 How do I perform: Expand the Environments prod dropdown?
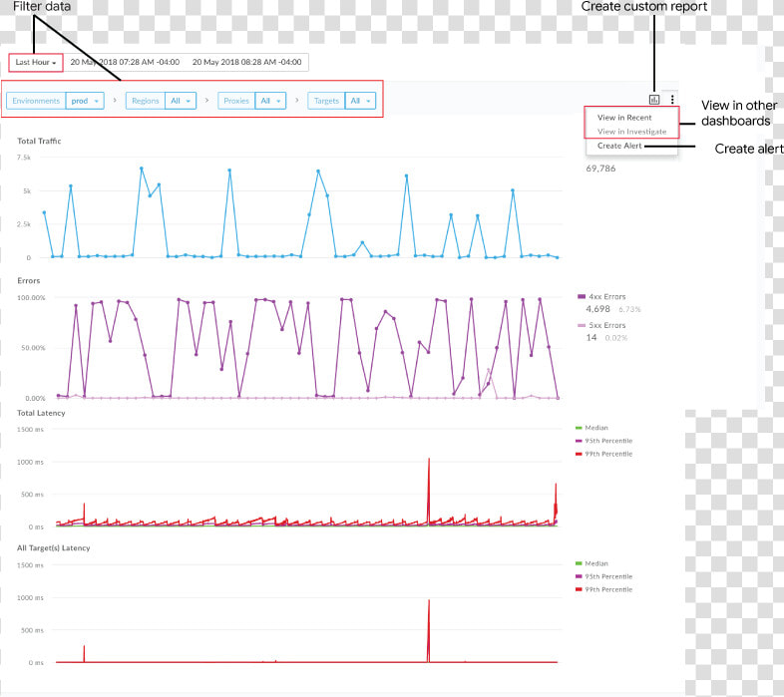point(85,101)
